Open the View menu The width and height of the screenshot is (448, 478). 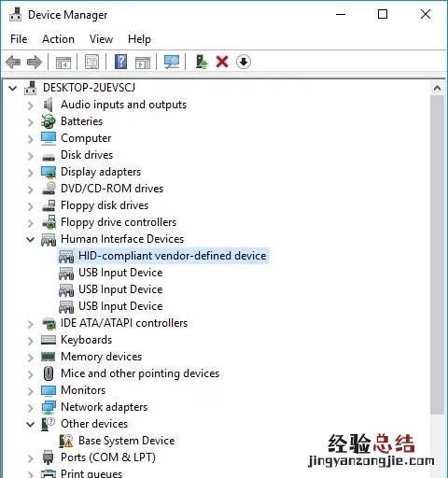pos(101,39)
